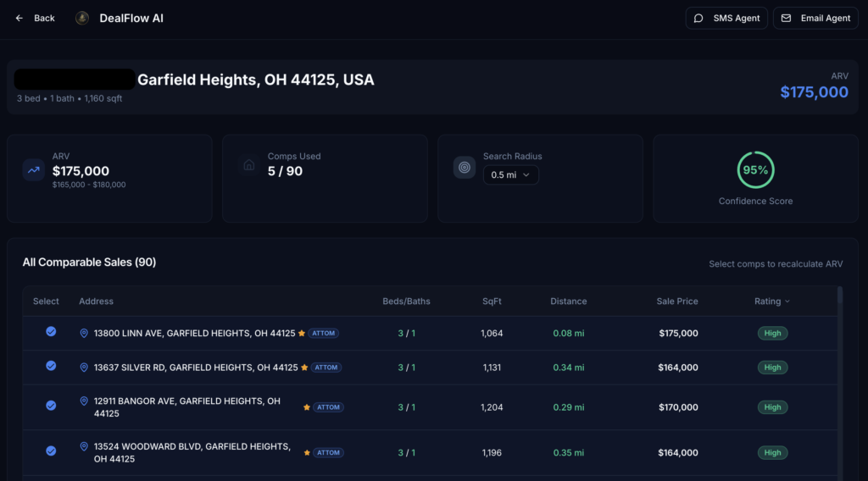Click star icon beside 13637 Silver Rd
The image size is (868, 481).
click(x=304, y=368)
